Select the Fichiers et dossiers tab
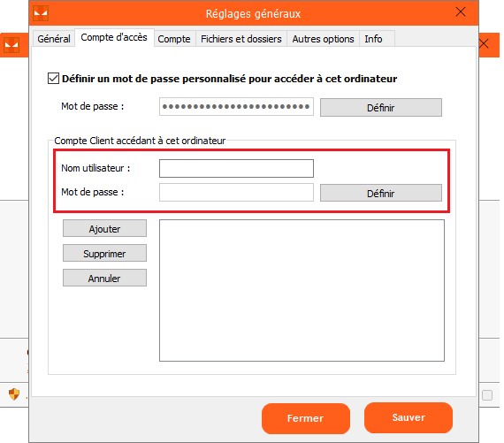This screenshot has height=443, width=504. point(241,39)
